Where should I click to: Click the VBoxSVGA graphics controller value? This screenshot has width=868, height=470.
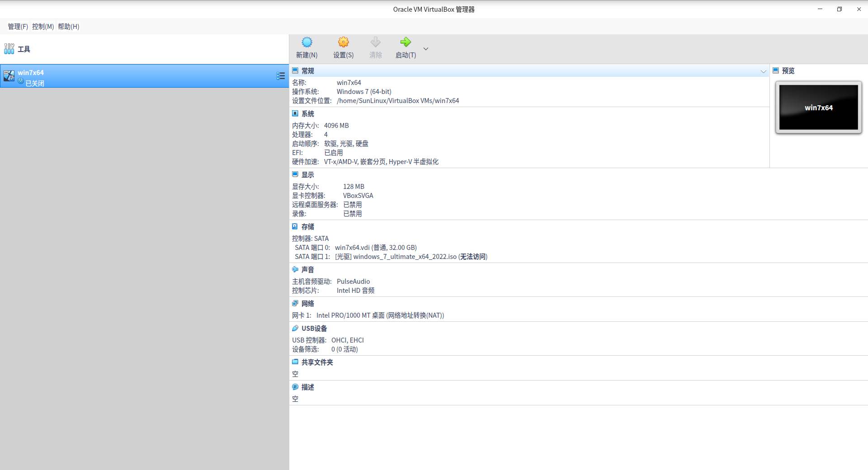click(x=358, y=196)
